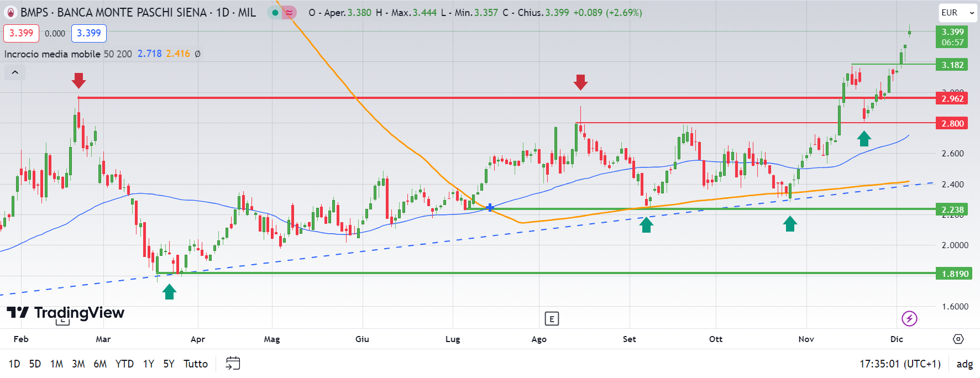Select the 1M time range
980x378 pixels.
point(56,364)
